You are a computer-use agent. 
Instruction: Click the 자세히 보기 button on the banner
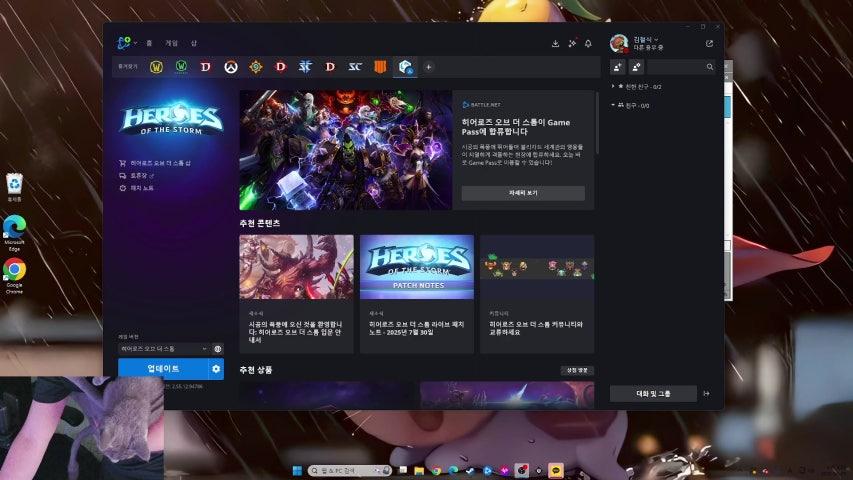523,193
